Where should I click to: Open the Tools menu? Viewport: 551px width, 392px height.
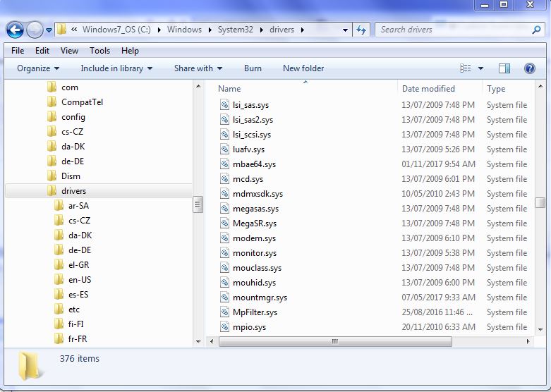pyautogui.click(x=99, y=51)
